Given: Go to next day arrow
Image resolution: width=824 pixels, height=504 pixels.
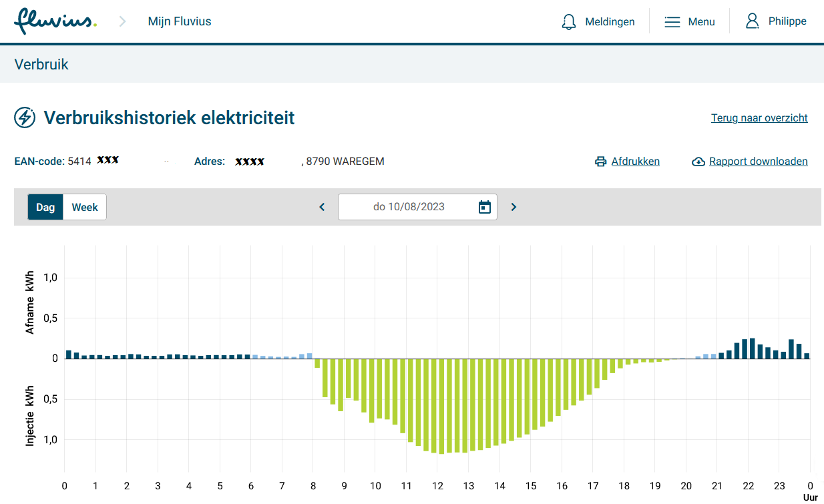Looking at the screenshot, I should [x=513, y=207].
